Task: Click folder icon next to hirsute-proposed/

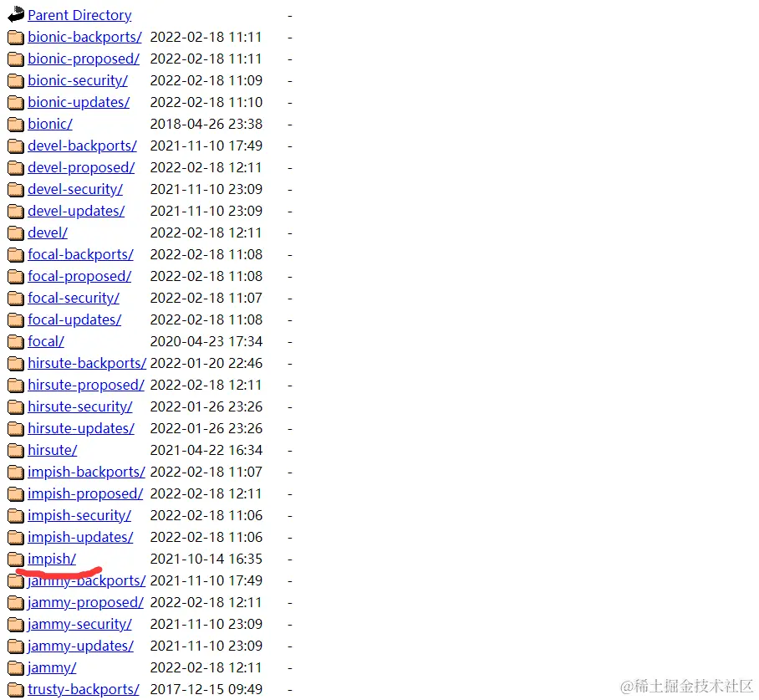Action: click(16, 385)
